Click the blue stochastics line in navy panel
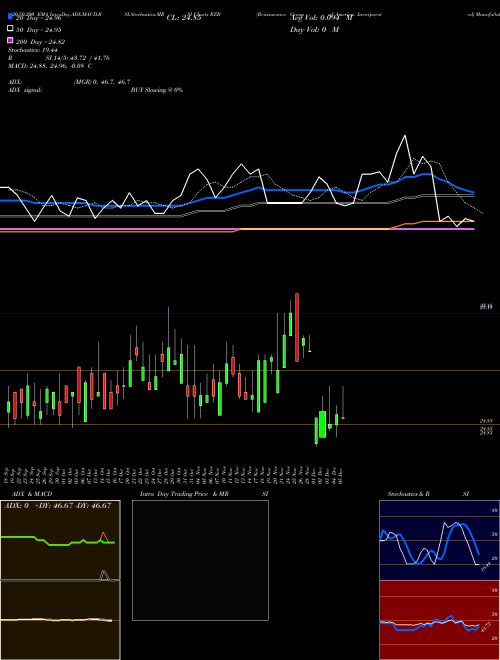Viewport: 500px width, 660px height. click(430, 544)
